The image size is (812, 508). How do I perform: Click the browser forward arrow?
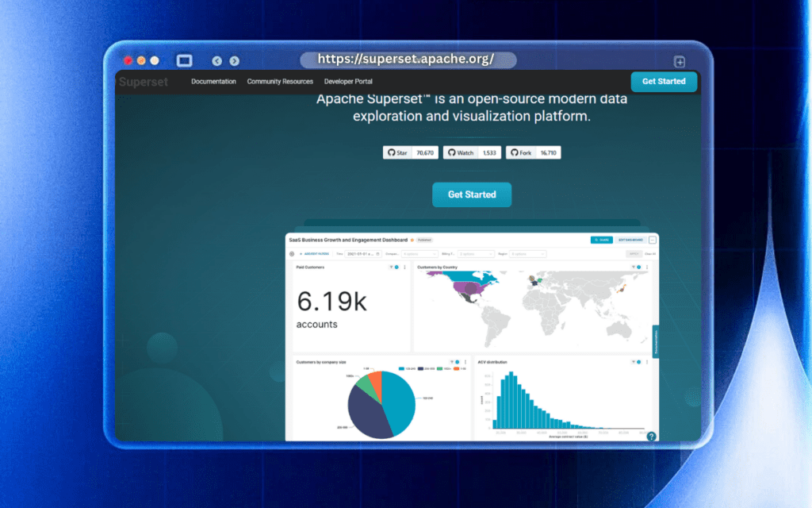coord(234,61)
